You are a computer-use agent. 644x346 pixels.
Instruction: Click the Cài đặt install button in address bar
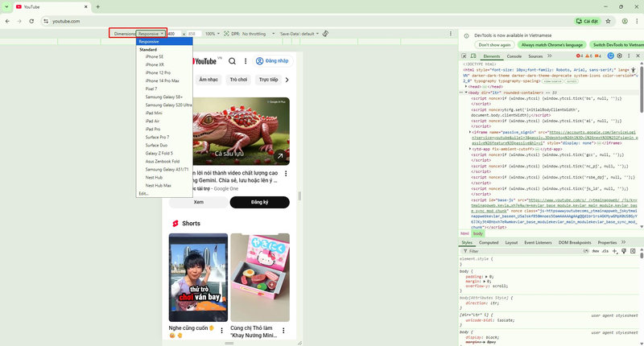588,21
